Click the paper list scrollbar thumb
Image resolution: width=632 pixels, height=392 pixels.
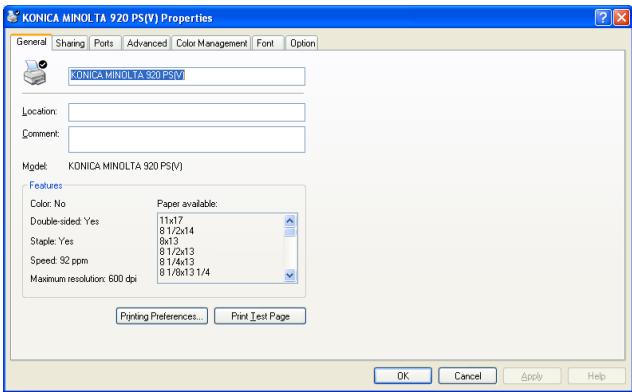coord(290,232)
